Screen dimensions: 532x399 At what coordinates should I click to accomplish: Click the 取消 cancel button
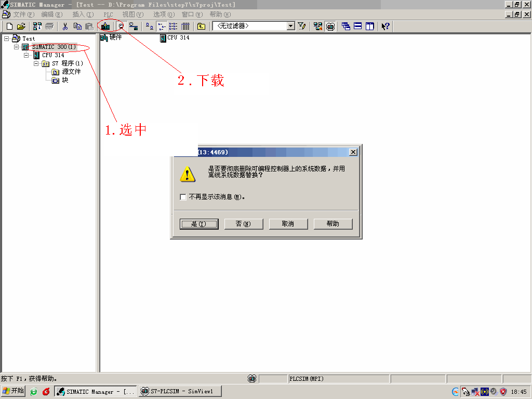(288, 223)
